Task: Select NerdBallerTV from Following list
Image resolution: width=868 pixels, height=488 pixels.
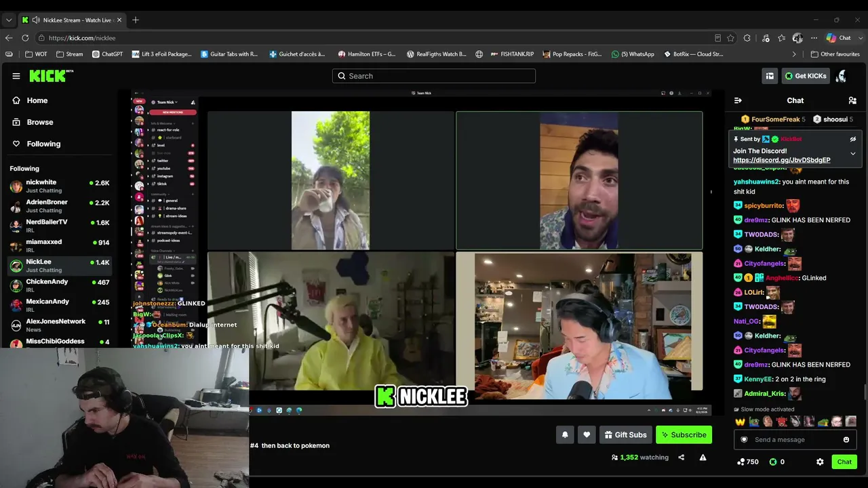Action: [x=60, y=226]
